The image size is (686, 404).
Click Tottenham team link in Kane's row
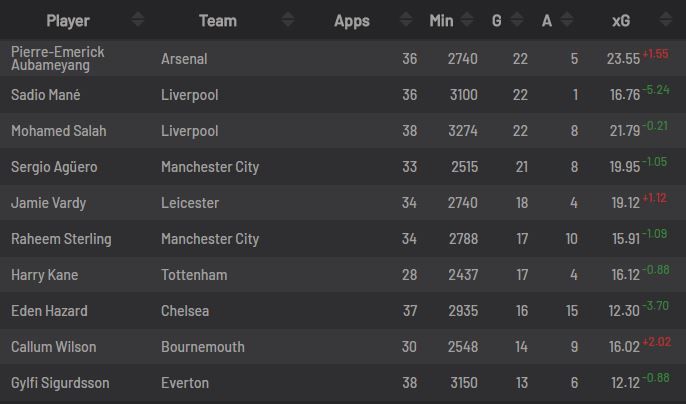click(x=194, y=275)
